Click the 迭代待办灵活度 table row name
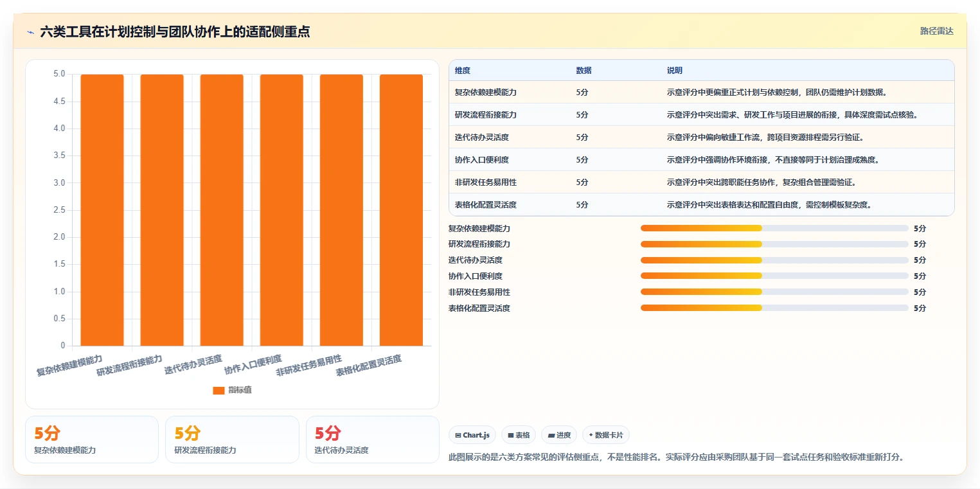 pos(482,138)
